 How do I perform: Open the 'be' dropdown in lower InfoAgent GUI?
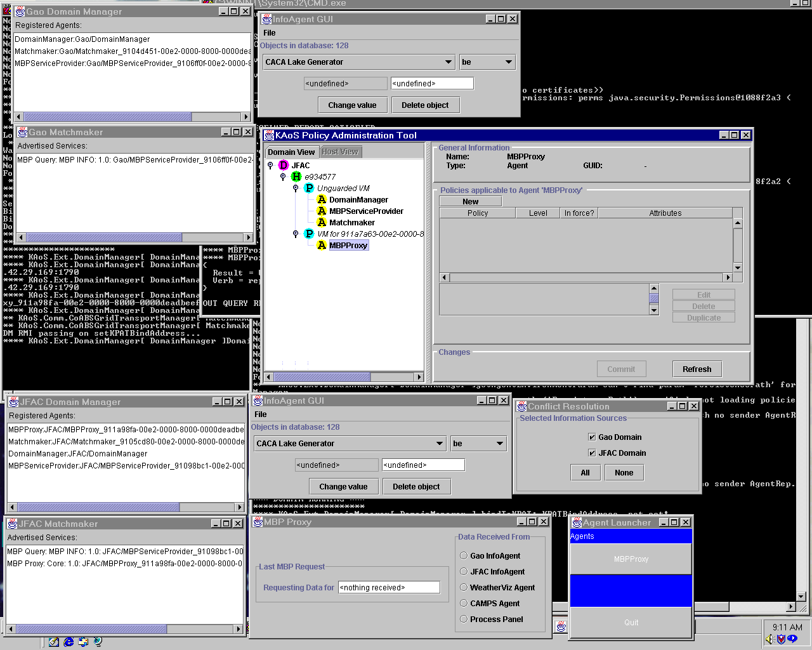tap(478, 444)
